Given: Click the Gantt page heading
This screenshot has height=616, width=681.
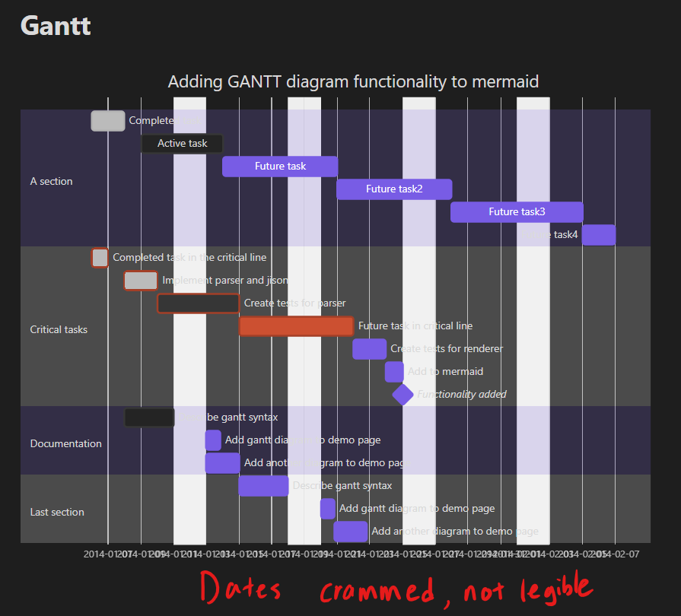Looking at the screenshot, I should tap(54, 25).
